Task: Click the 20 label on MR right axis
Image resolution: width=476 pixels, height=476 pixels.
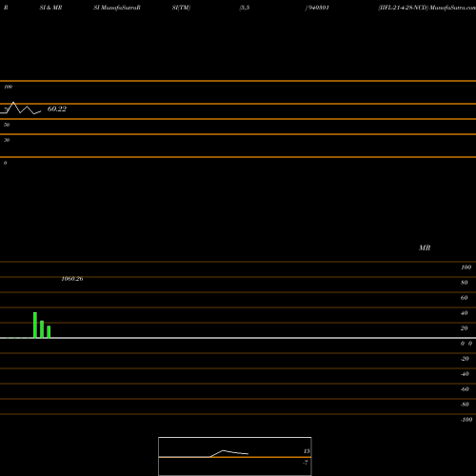Action: (465, 328)
